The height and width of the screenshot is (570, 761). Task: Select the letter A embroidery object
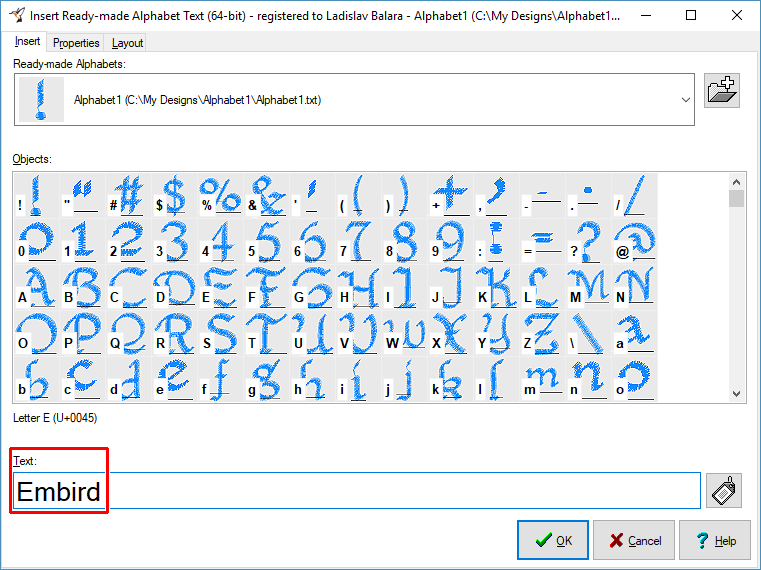(39, 286)
